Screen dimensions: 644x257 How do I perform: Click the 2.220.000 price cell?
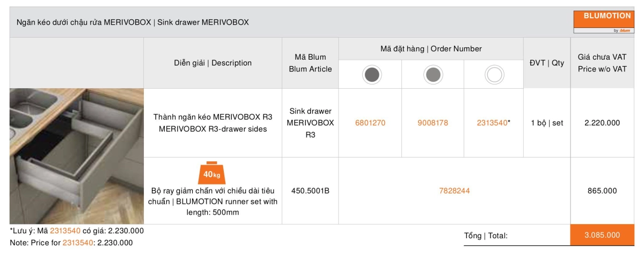coord(602,123)
